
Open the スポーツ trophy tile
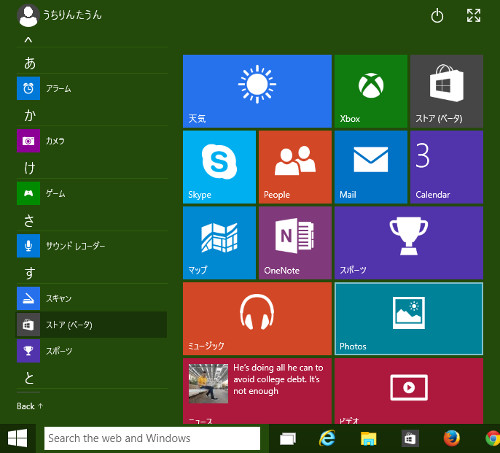tap(409, 243)
